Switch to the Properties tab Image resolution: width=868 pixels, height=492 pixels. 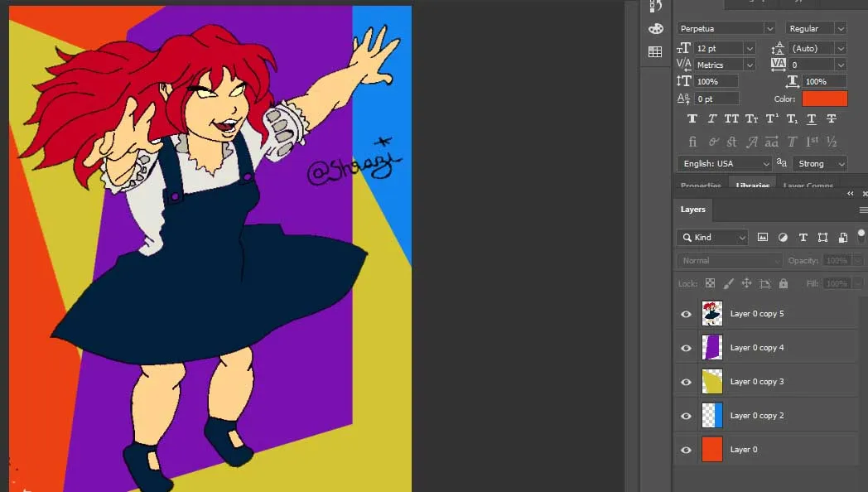click(701, 186)
